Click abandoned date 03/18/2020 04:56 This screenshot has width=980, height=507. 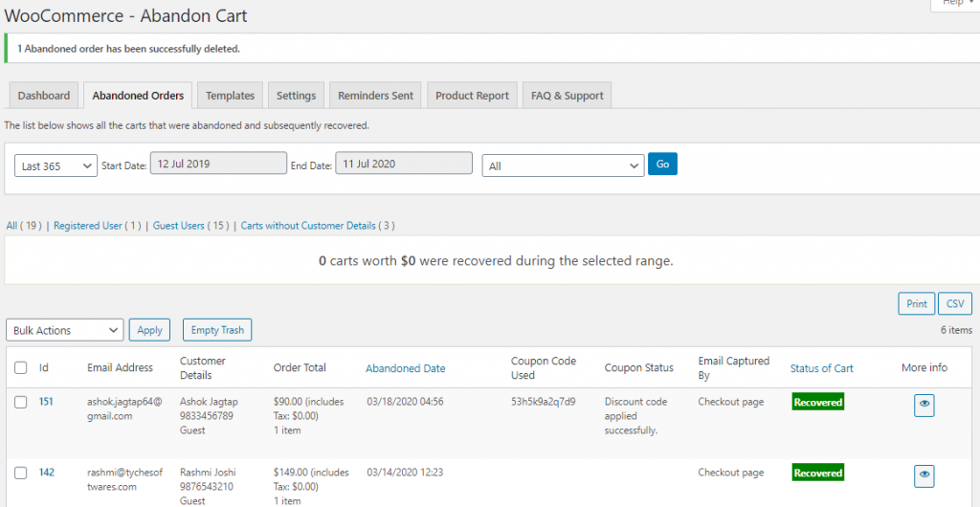(x=405, y=402)
